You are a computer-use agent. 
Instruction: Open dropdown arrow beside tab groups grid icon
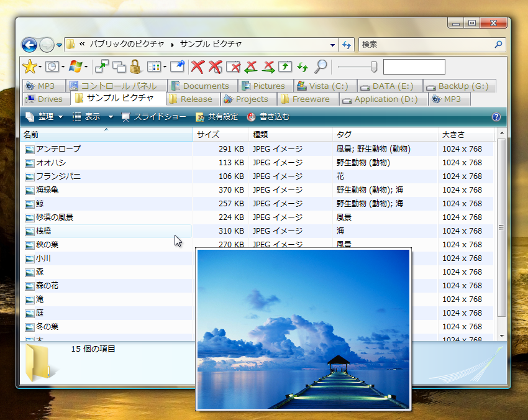165,66
